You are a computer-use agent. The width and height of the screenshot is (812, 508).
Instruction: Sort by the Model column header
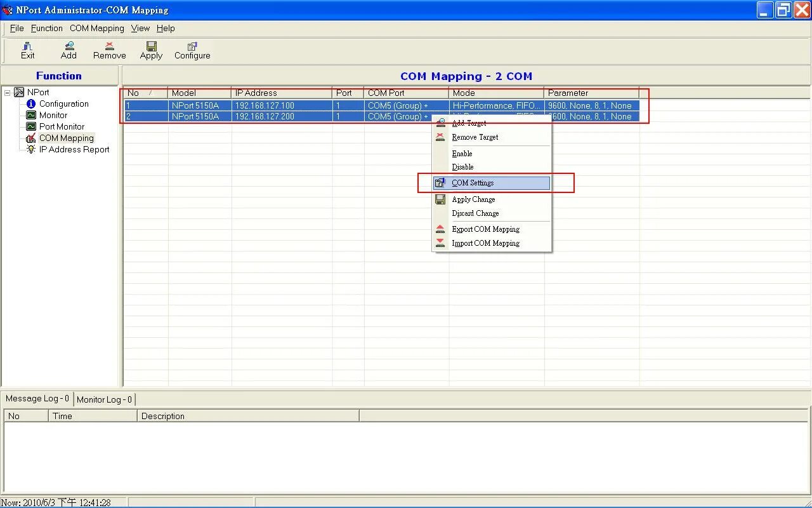coord(199,93)
